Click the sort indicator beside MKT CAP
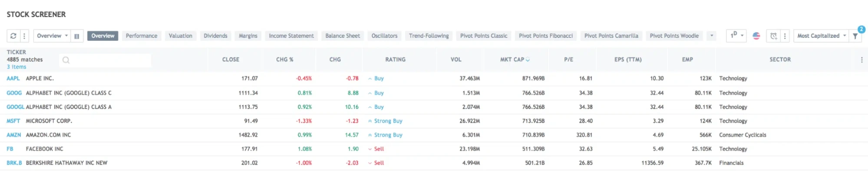Screen dimensions: 868x171 point(528,60)
